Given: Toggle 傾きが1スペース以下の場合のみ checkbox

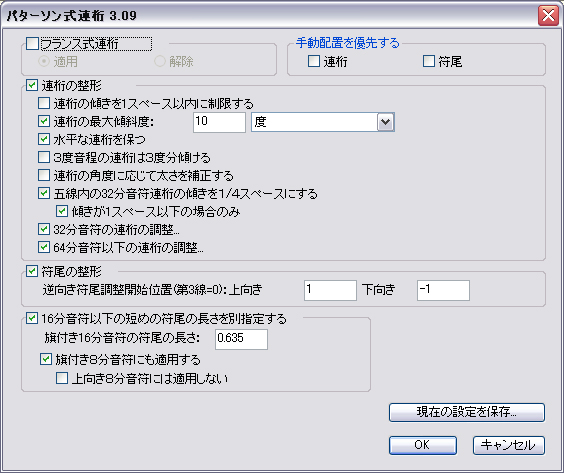Looking at the screenshot, I should (x=62, y=211).
